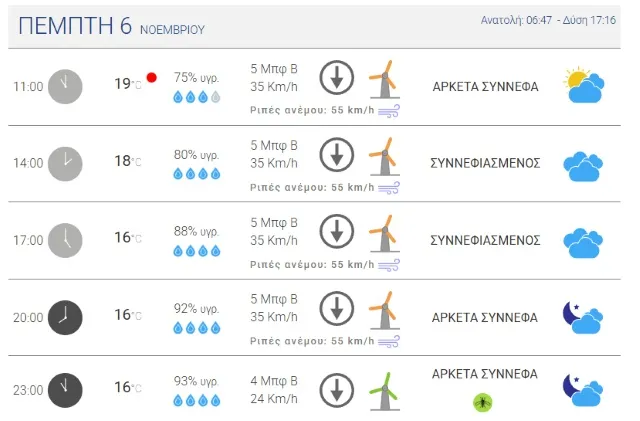The image size is (640, 421).
Task: Click the 93% humidity value at 23:00
Action: 196,381
